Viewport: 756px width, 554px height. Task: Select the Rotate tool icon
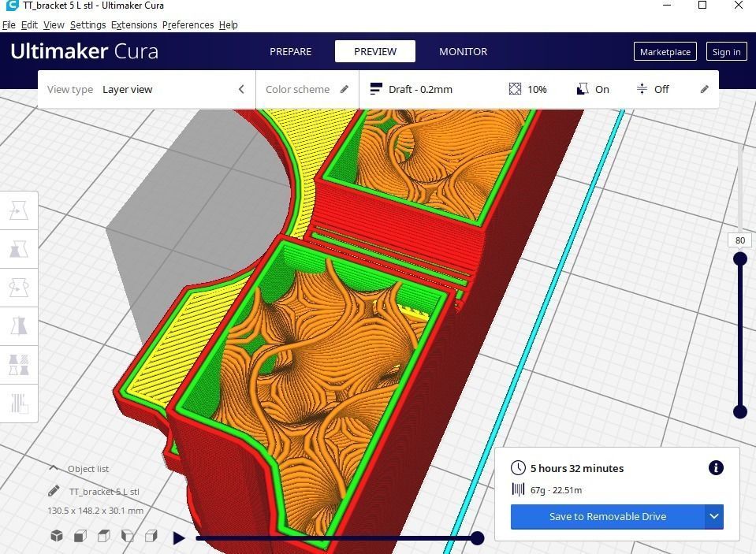click(x=18, y=288)
